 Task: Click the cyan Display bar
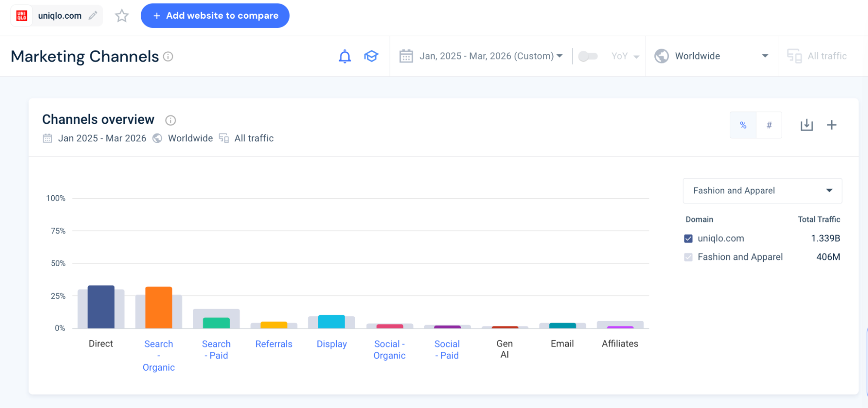coord(332,322)
